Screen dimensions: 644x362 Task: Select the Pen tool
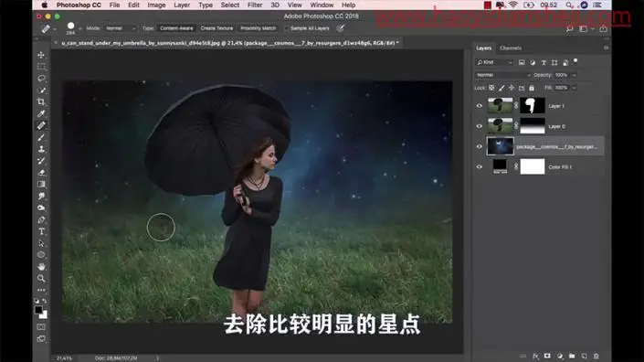41,219
